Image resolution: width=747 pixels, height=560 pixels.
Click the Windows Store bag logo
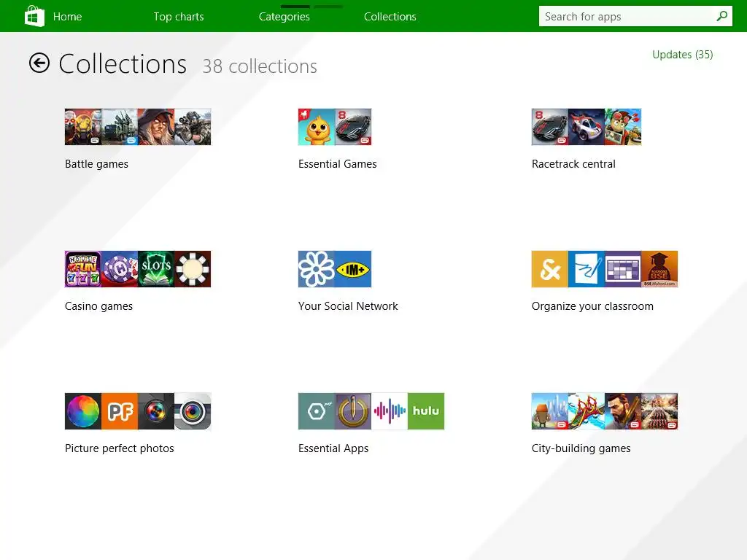(34, 16)
